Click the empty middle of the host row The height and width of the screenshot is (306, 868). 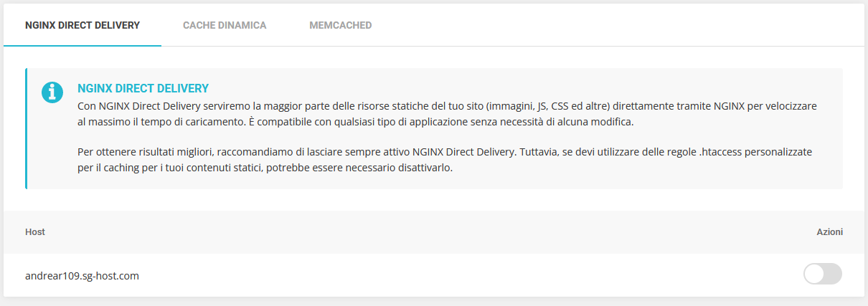466,275
